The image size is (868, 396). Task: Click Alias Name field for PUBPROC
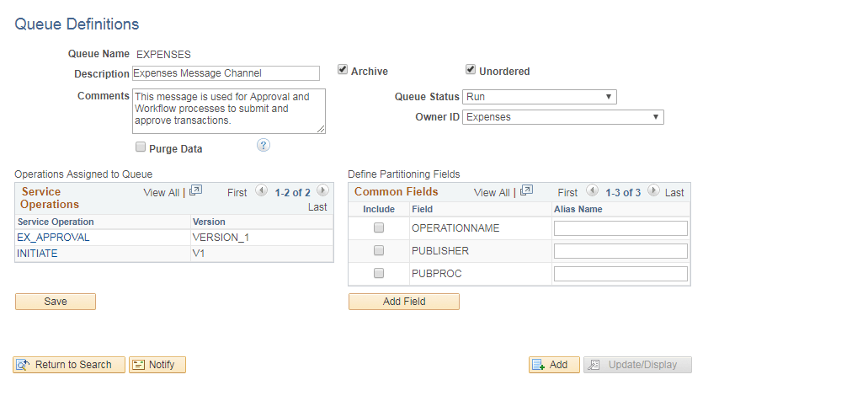pos(620,274)
